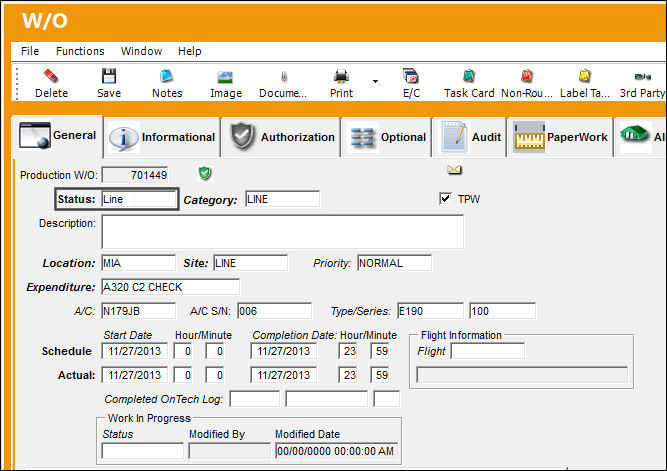Switch to the Authorization tab

[281, 137]
